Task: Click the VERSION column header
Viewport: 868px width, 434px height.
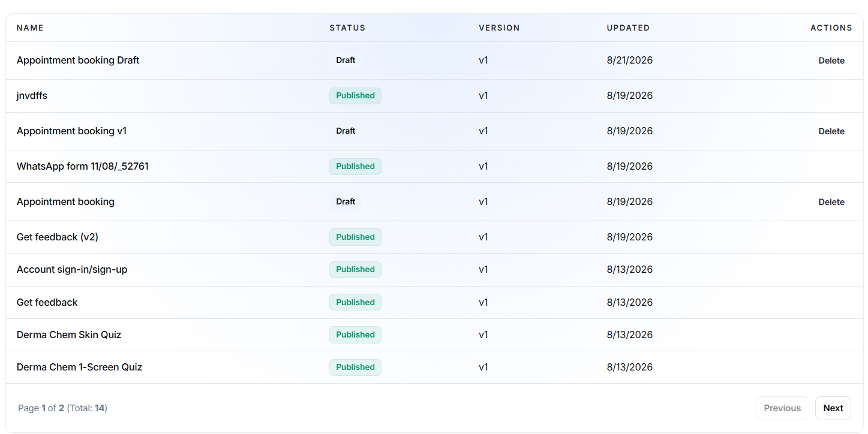Action: (x=499, y=28)
